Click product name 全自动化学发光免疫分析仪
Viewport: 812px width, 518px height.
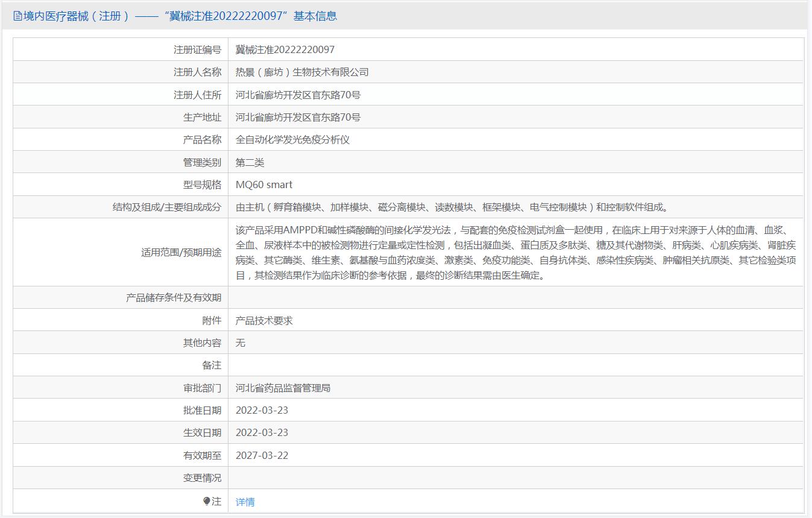[292, 140]
